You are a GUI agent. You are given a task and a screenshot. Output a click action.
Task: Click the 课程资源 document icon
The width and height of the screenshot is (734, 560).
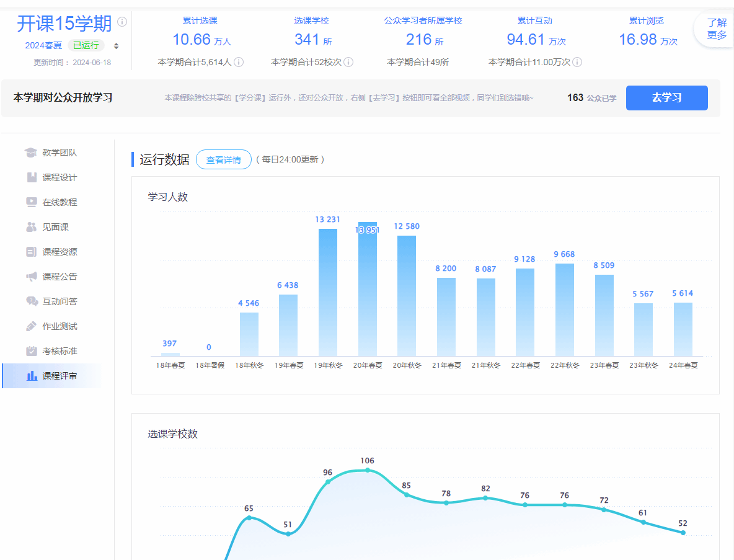32,252
